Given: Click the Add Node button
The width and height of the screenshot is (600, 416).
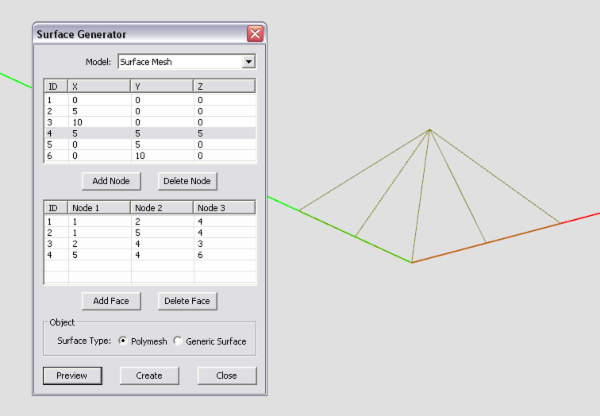Looking at the screenshot, I should tap(111, 181).
